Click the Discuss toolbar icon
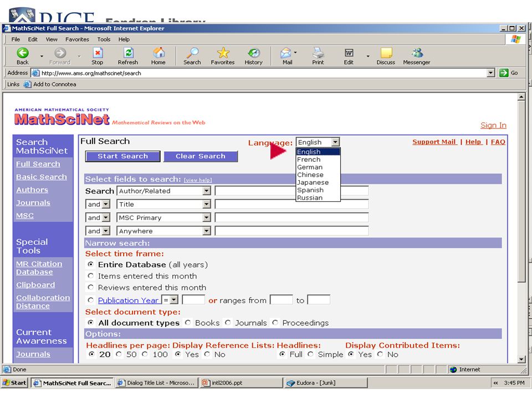The width and height of the screenshot is (532, 399). tap(386, 53)
